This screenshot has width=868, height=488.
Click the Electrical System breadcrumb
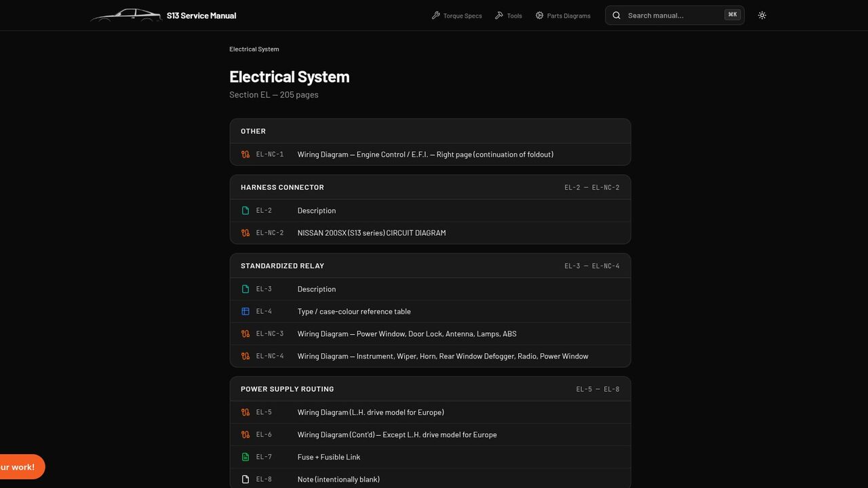click(254, 49)
